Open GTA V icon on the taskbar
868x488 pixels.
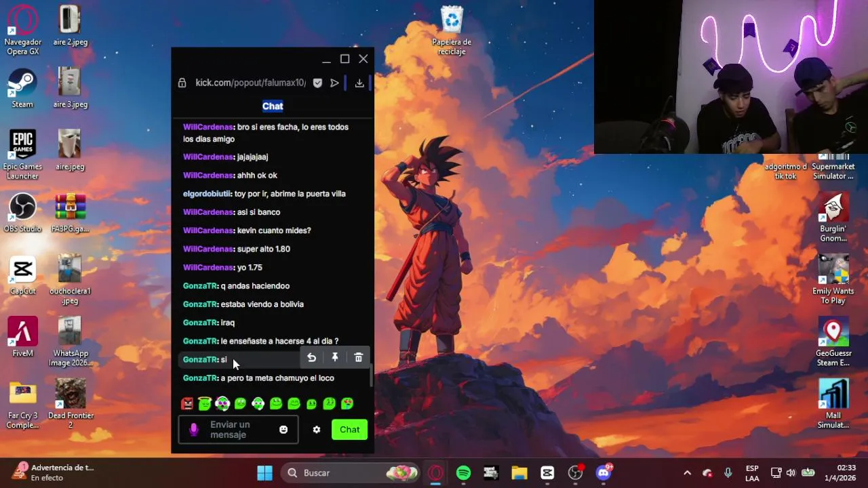[491, 473]
